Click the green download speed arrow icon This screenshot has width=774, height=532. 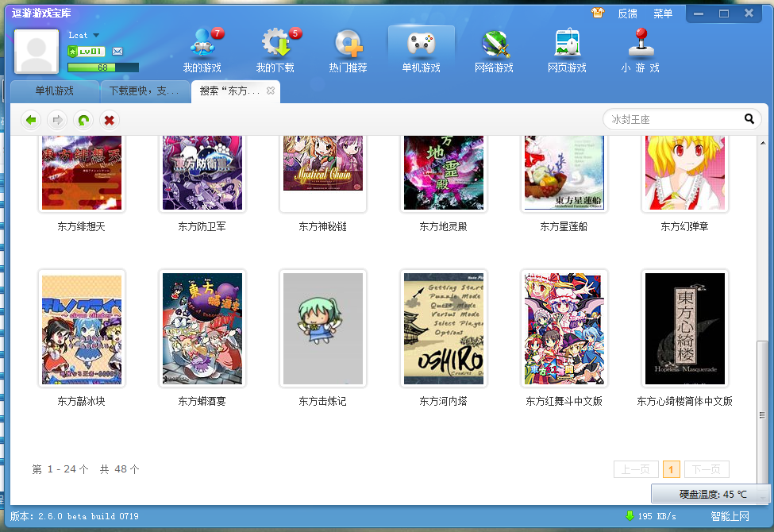coord(630,515)
